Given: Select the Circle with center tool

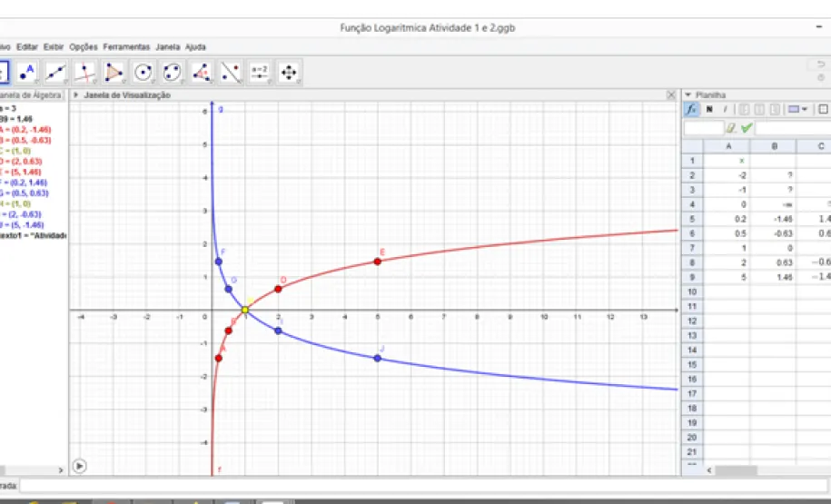Looking at the screenshot, I should tap(143, 72).
